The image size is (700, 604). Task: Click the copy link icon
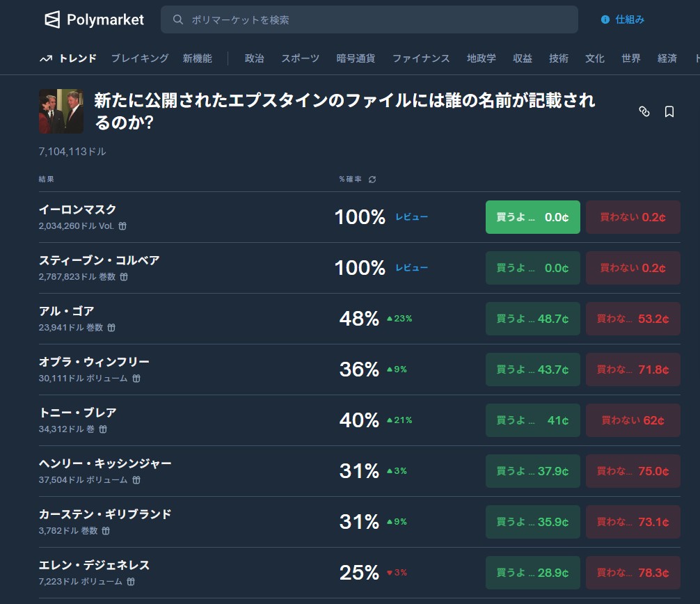[x=644, y=111]
